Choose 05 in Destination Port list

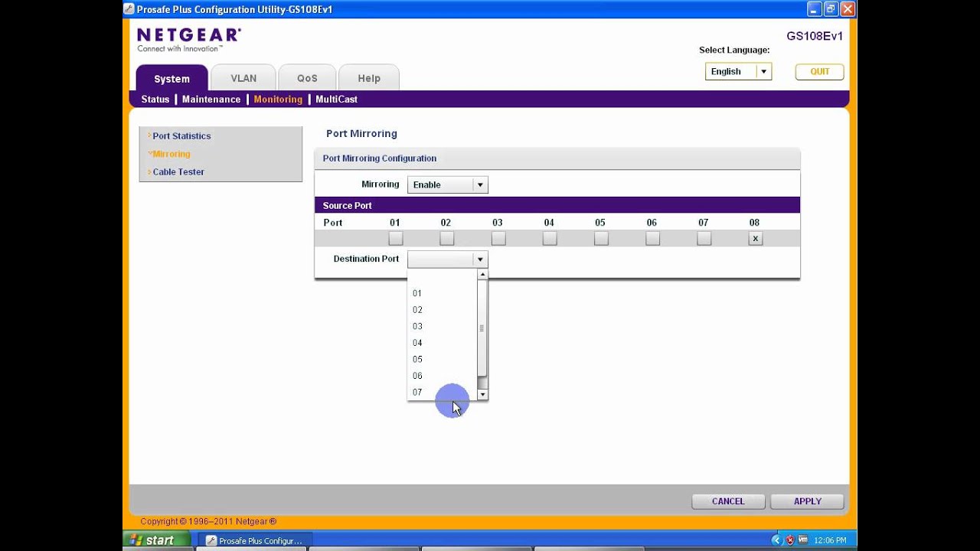(443, 360)
